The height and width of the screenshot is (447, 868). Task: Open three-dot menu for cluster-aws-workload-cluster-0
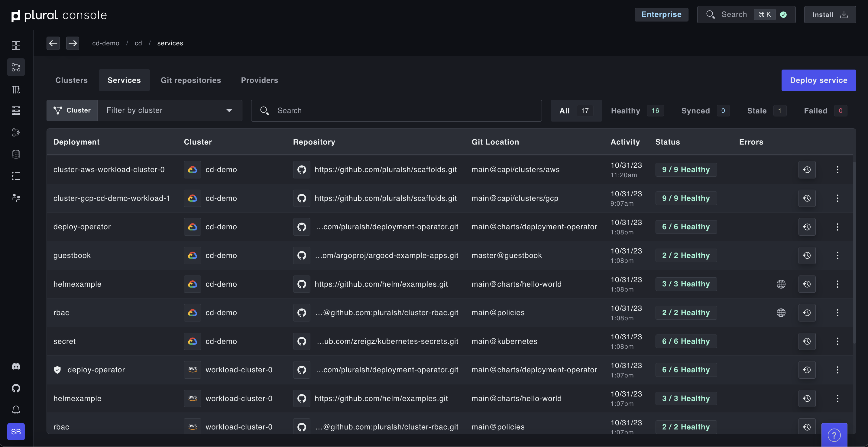837,170
